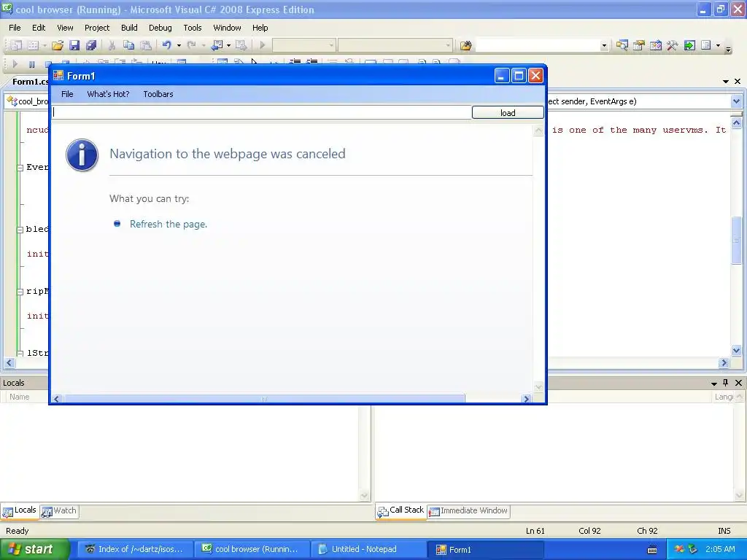Save the file with the floppy disk icon
Image resolution: width=747 pixels, height=560 pixels.
tap(74, 45)
